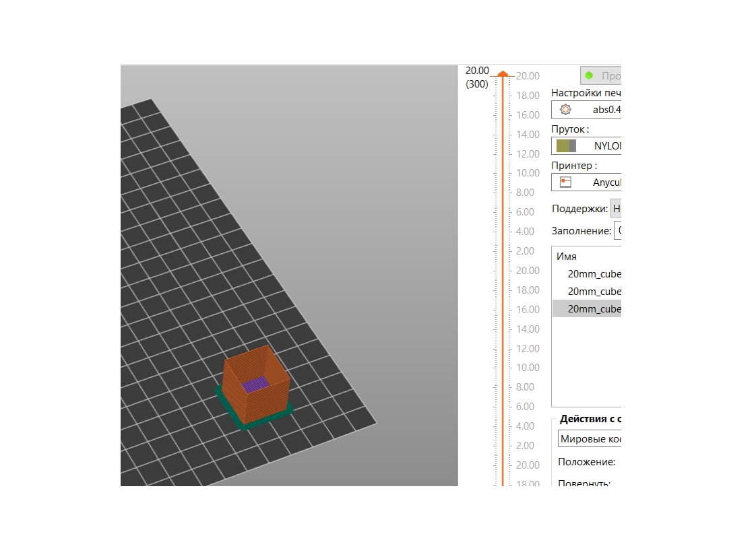Image resolution: width=756 pixels, height=534 pixels.
Task: Select the highlighted 20mm_cube list row
Action: pyautogui.click(x=587, y=308)
